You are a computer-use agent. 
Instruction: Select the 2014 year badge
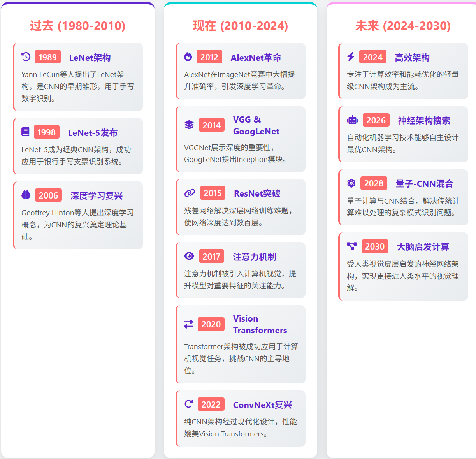coord(212,125)
